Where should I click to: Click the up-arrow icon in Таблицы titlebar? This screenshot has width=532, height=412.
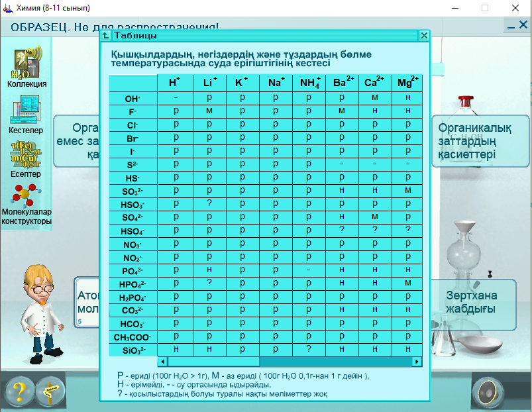click(105, 35)
